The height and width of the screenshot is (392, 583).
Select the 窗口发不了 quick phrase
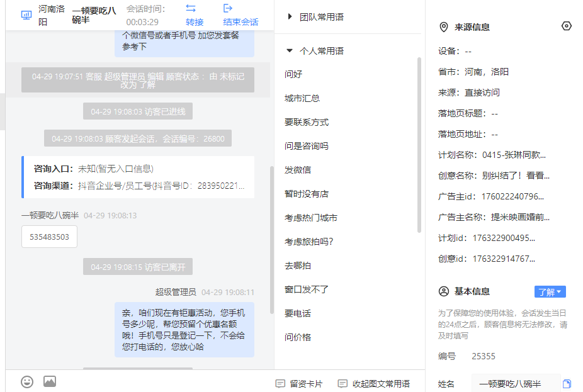[307, 289]
